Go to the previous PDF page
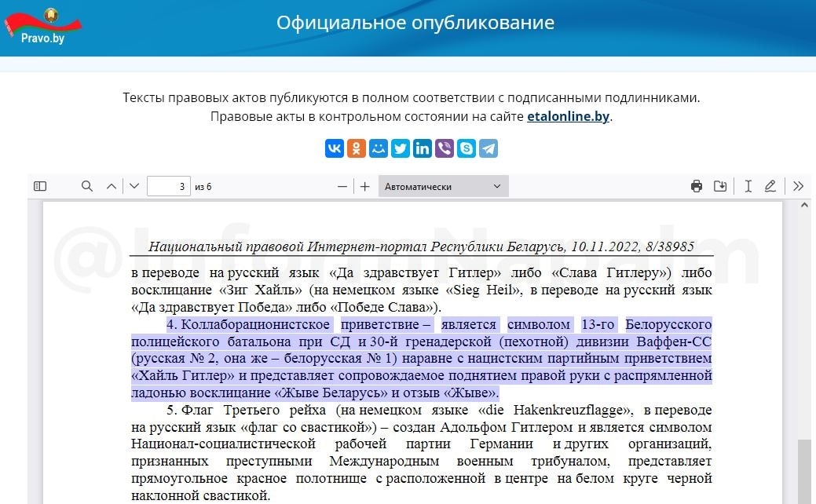Screen dimensions: 816x504 click(112, 186)
